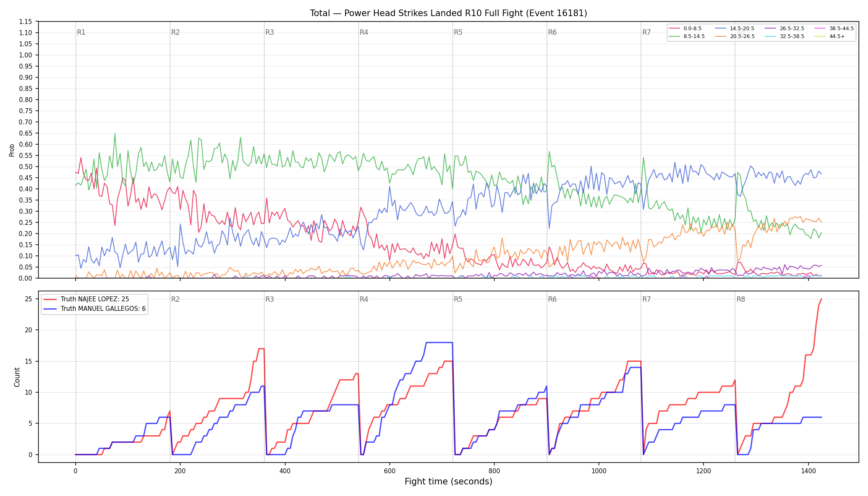The image size is (868, 496).
Task: Click the 1.00 tick on the Prob axis
Action: pos(26,55)
